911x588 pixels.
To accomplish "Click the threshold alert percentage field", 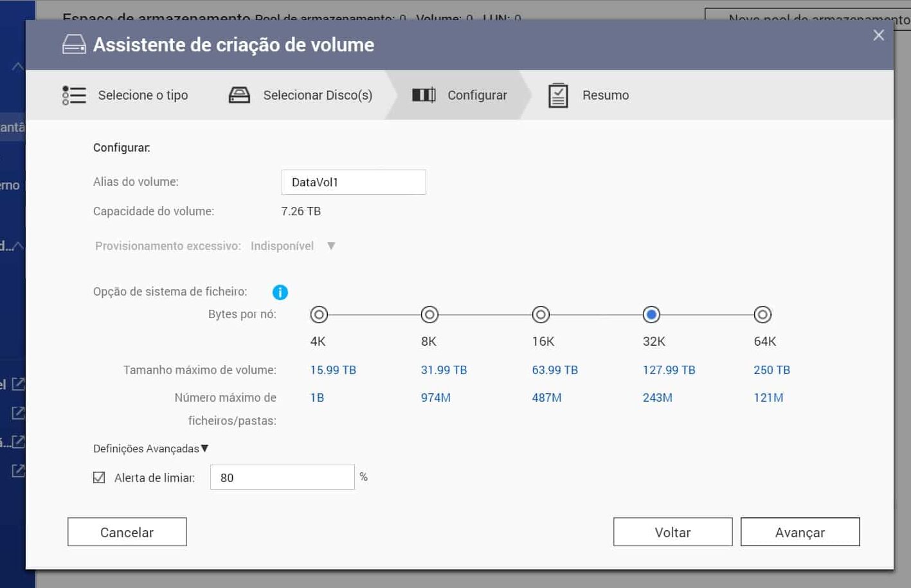I will point(282,477).
